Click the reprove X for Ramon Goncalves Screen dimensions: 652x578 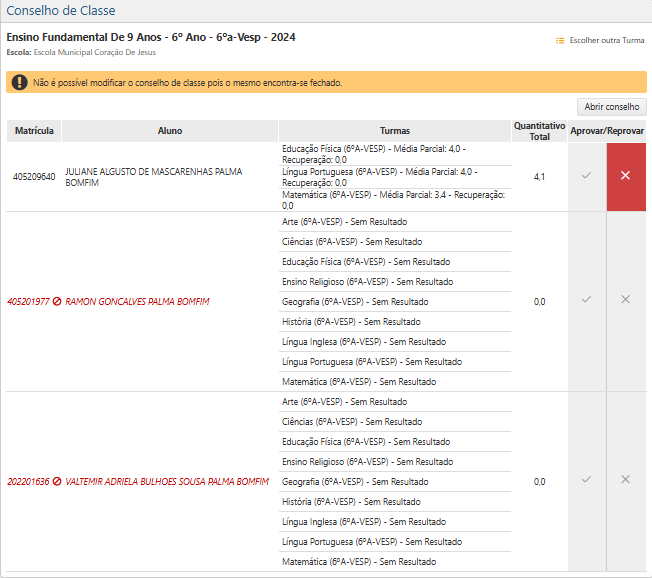coord(625,300)
